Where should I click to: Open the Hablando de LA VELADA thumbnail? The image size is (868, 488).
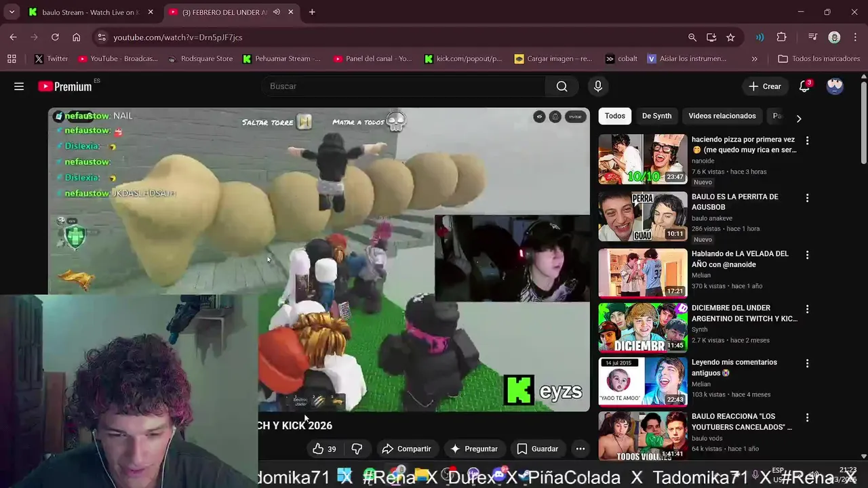click(643, 273)
